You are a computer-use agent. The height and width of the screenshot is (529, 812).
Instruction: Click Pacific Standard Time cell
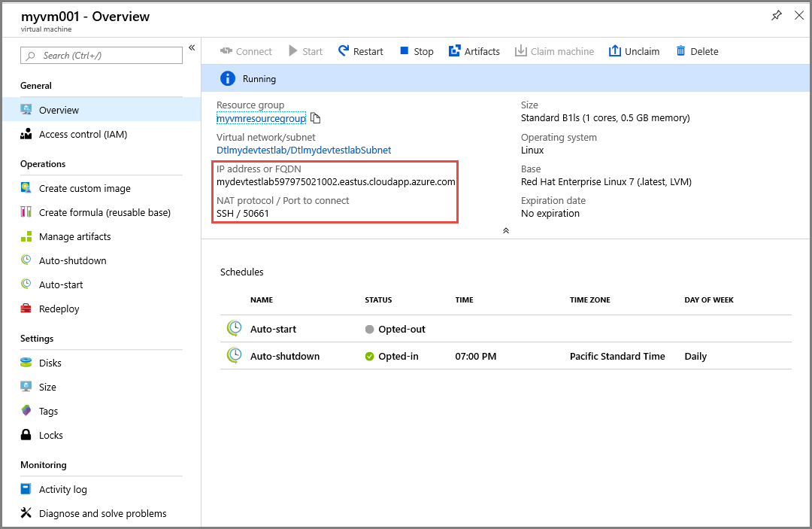pyautogui.click(x=617, y=357)
